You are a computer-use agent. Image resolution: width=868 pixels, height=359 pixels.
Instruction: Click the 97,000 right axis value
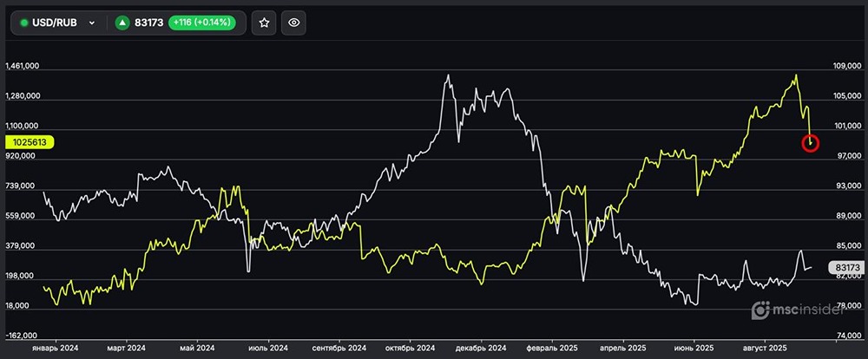(848, 157)
